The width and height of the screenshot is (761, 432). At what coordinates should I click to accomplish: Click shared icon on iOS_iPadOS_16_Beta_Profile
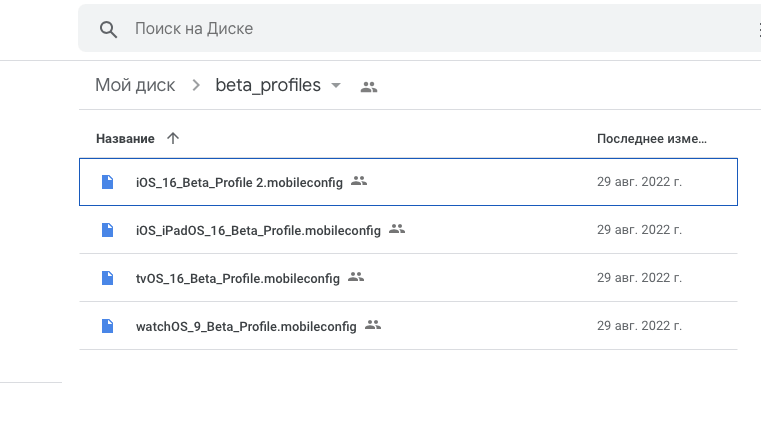tap(397, 229)
